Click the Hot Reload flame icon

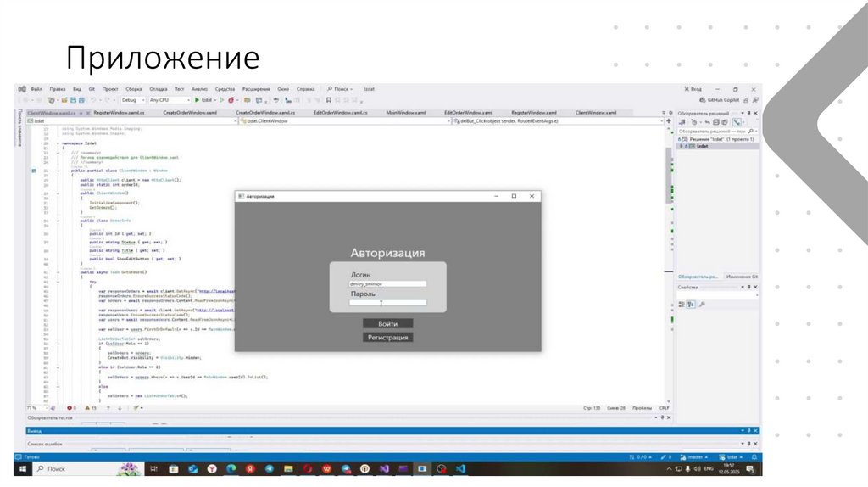click(231, 100)
